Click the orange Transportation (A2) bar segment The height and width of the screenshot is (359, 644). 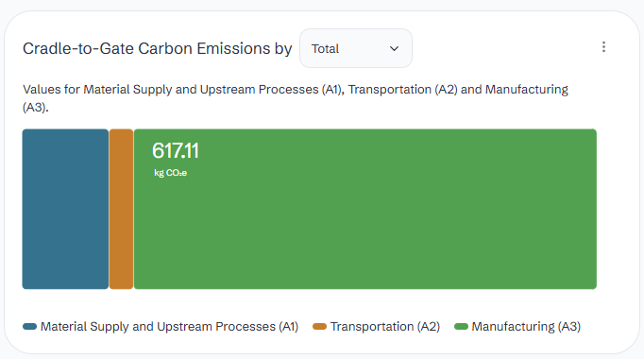[x=121, y=209]
